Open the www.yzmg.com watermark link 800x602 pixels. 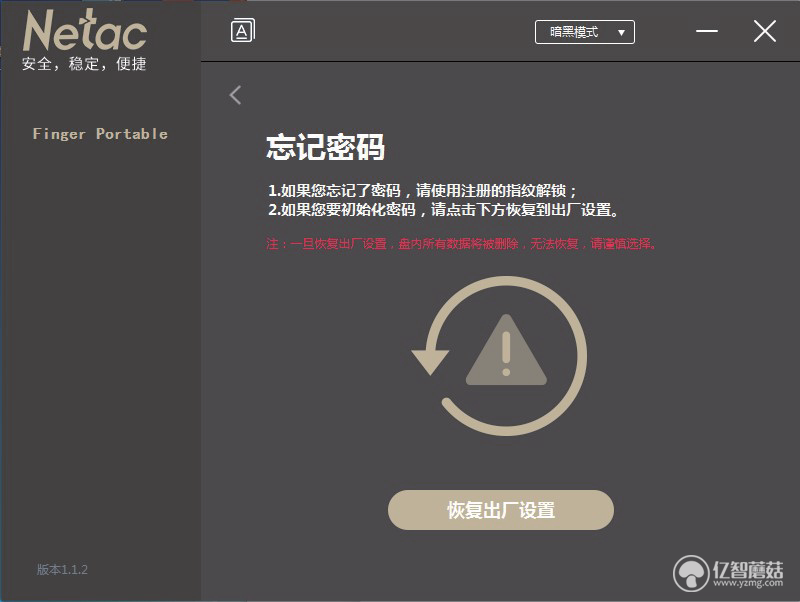(748, 583)
